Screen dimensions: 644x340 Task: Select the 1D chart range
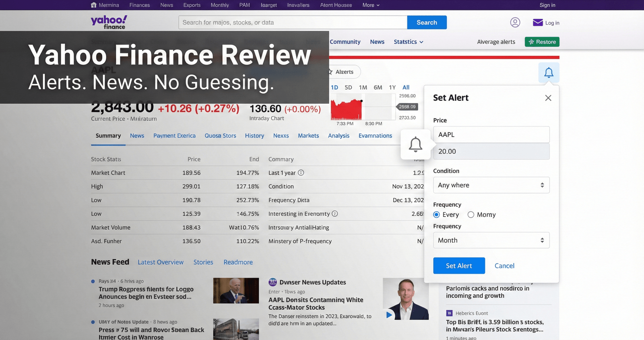(x=334, y=87)
